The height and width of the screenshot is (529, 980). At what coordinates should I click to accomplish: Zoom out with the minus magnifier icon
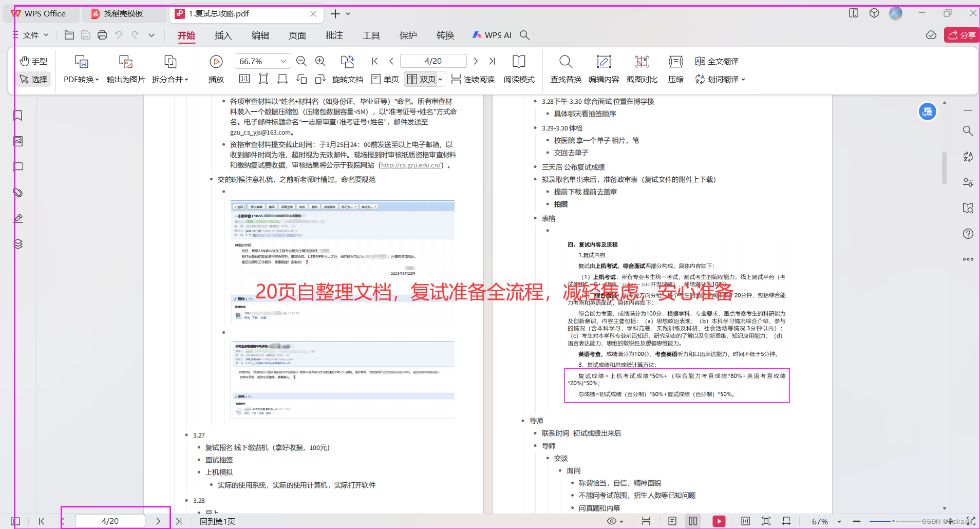pyautogui.click(x=301, y=61)
